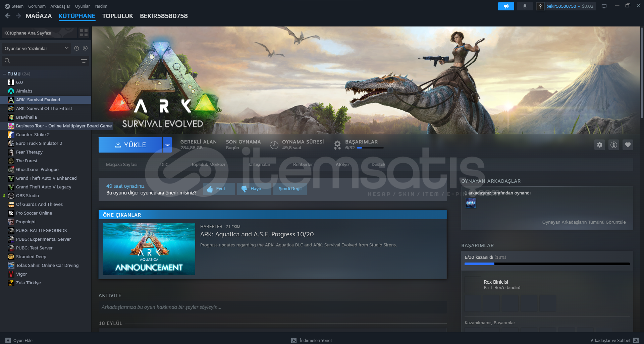Click the YÜKLE install button

(131, 145)
